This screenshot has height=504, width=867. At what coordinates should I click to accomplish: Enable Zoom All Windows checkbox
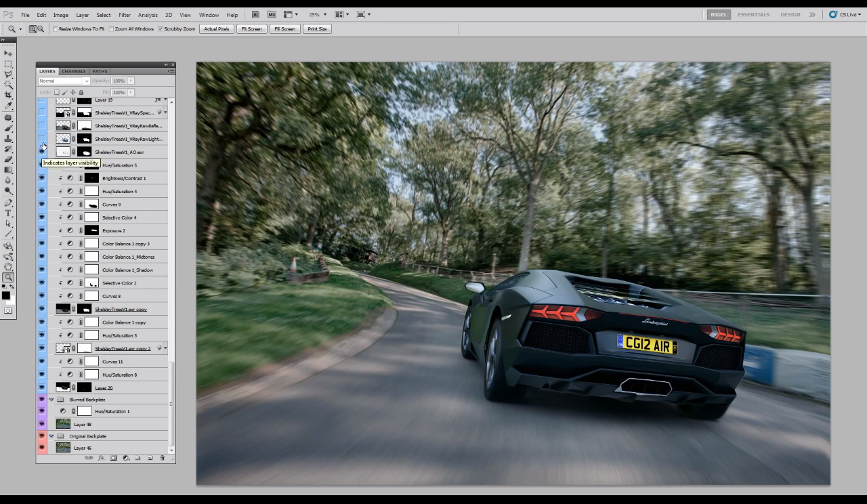coord(111,29)
